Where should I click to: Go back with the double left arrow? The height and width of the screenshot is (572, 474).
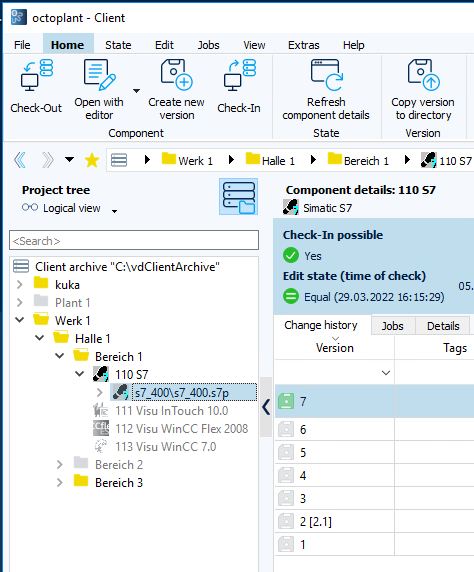pyautogui.click(x=20, y=160)
